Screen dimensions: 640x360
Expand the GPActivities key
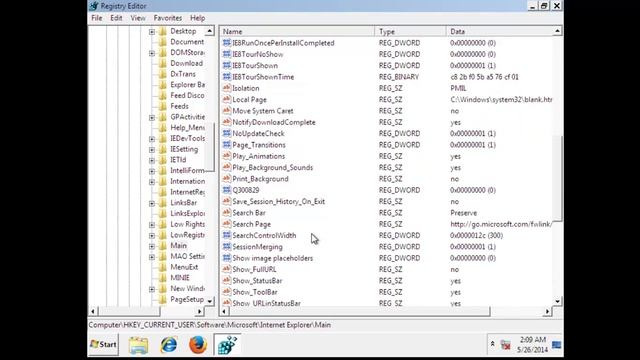(x=152, y=118)
